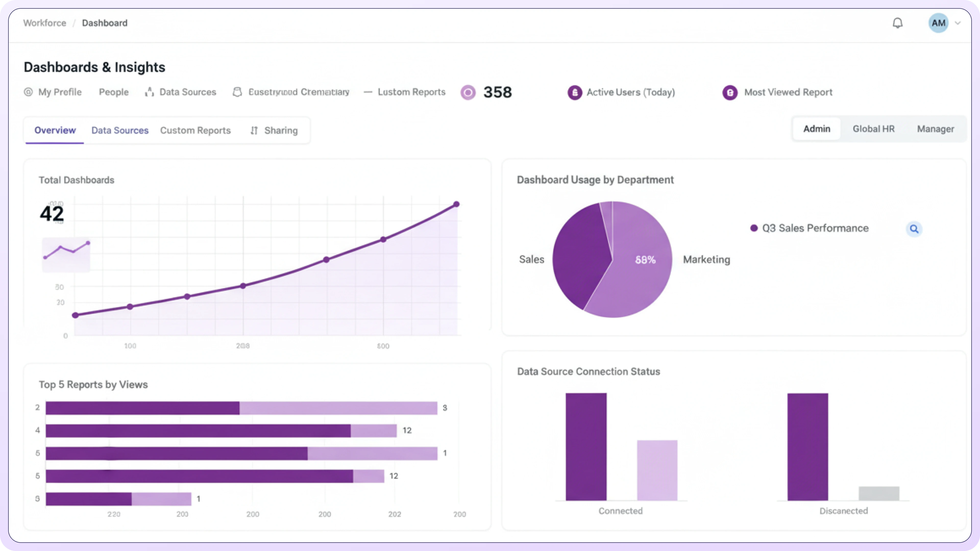The width and height of the screenshot is (980, 551).
Task: Select the Overview tab
Action: coord(55,130)
